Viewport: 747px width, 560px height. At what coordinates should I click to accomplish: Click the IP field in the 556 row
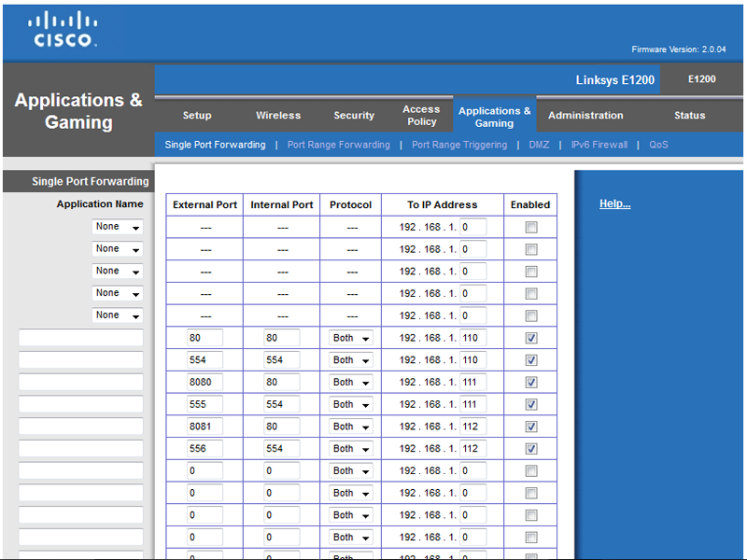point(473,449)
